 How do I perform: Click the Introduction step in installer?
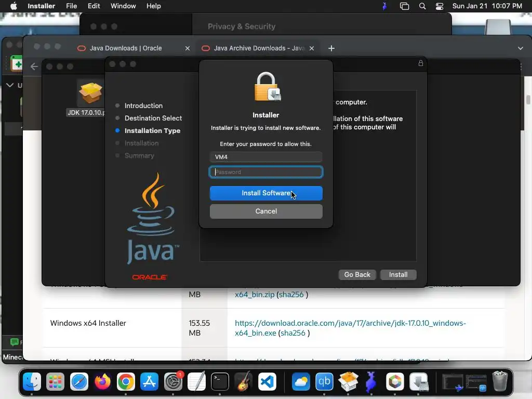point(143,105)
